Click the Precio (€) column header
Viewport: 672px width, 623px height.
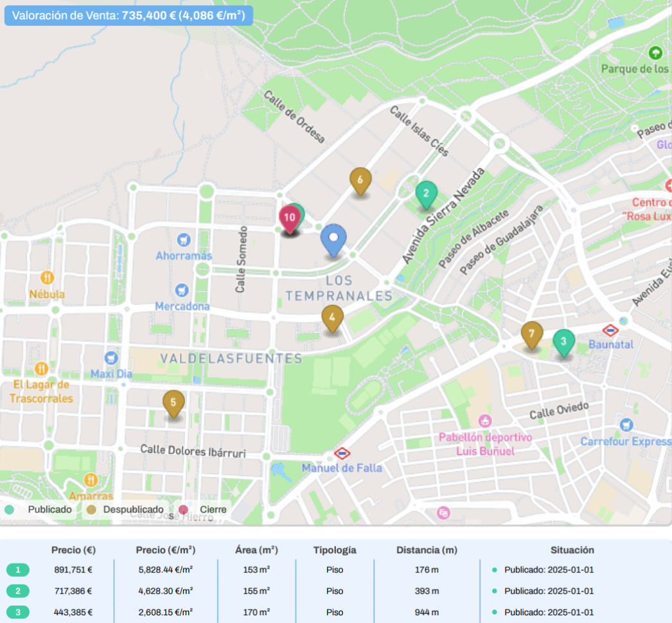pos(73,550)
